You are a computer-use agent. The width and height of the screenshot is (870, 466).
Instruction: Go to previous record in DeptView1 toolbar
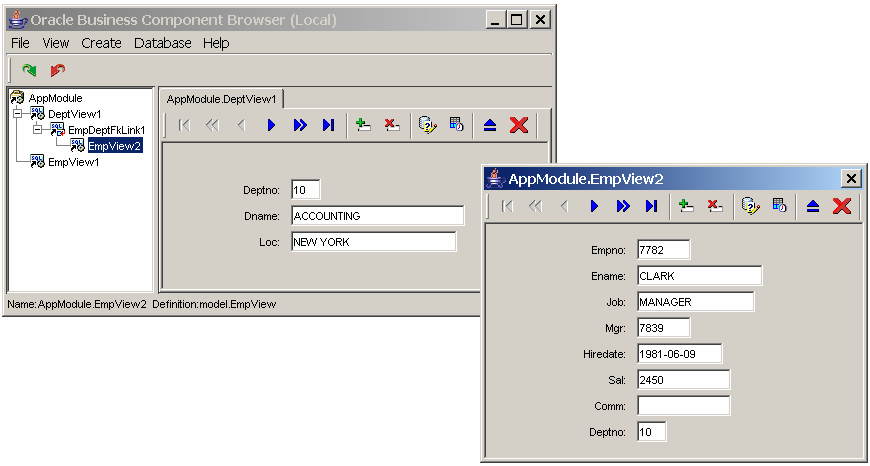(241, 125)
